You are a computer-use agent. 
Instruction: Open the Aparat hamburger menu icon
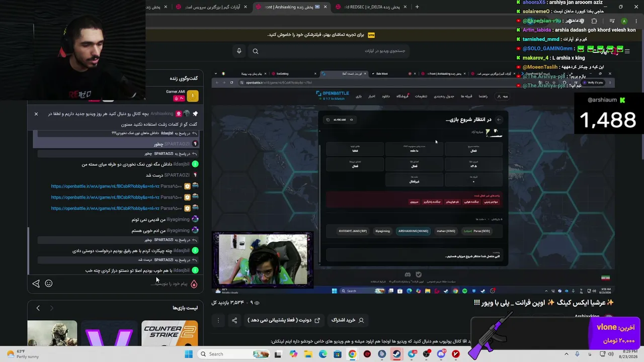click(x=627, y=51)
